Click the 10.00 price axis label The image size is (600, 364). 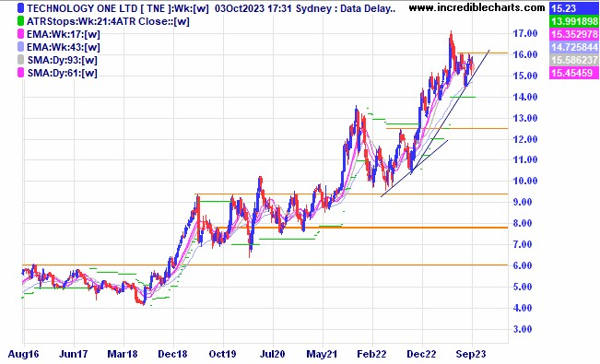point(525,181)
